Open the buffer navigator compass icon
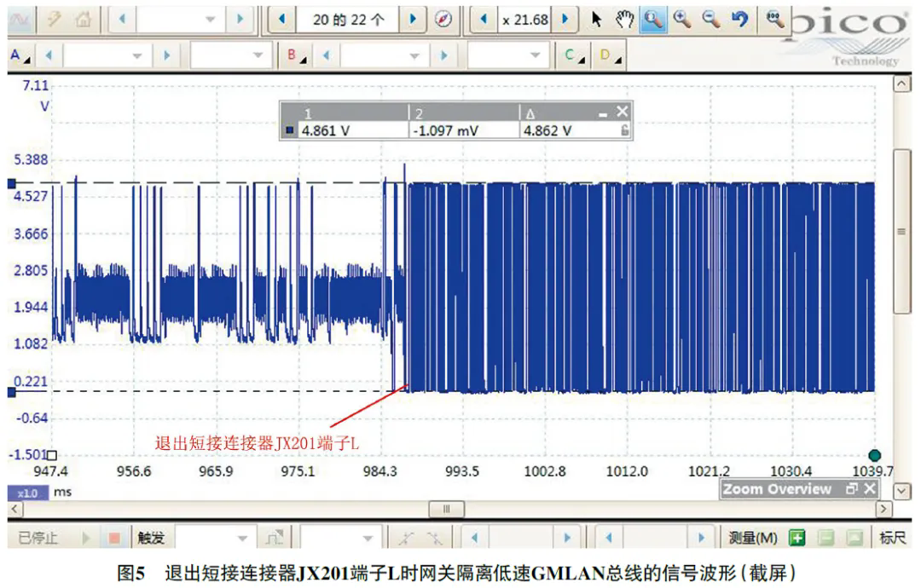 (x=443, y=20)
